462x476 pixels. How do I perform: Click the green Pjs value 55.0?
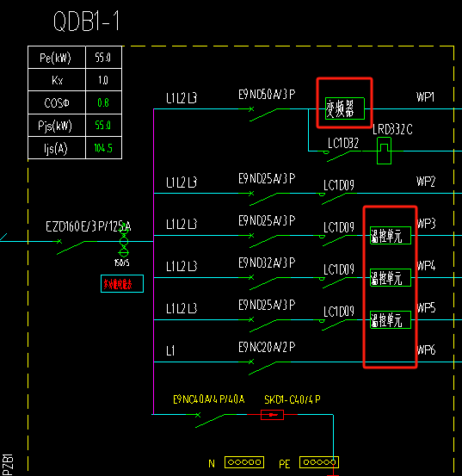pos(103,125)
